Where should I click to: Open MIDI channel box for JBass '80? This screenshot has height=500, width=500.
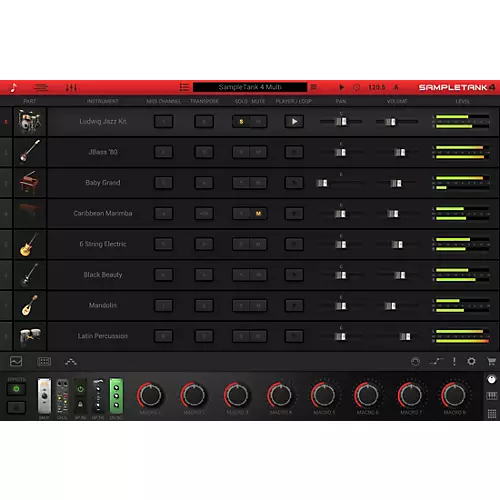(164, 152)
